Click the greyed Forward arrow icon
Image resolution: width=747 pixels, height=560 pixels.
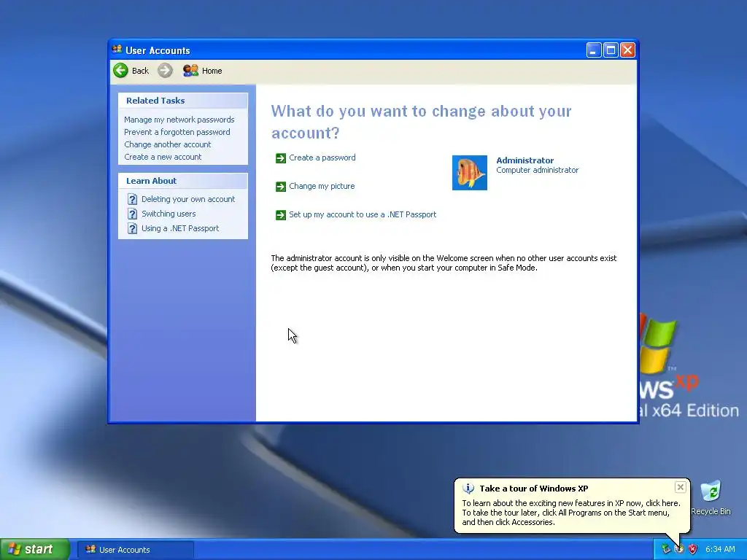click(165, 71)
